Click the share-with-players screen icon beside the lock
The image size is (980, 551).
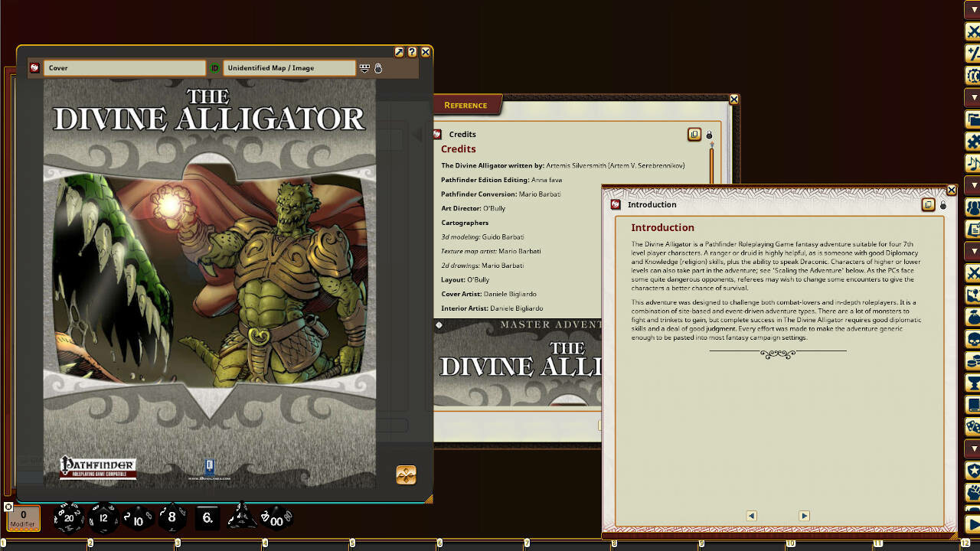tap(365, 68)
